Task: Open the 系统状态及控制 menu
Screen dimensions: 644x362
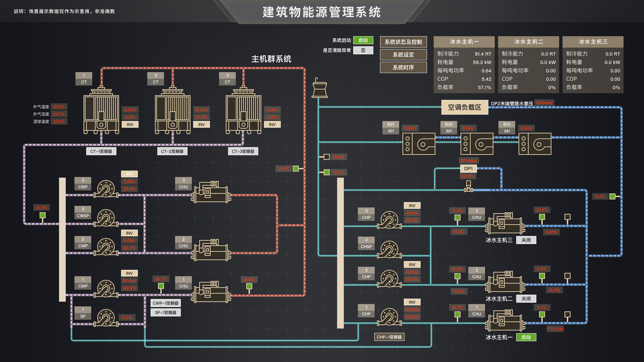Action: click(403, 42)
